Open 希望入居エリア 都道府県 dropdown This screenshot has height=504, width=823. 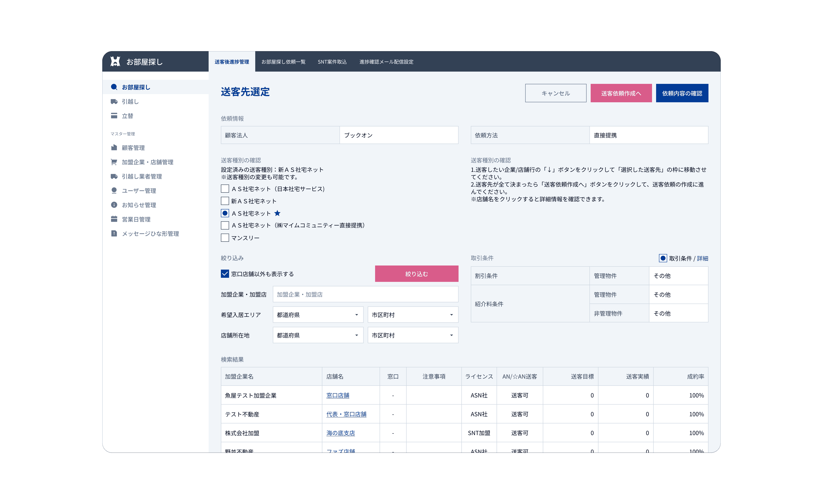point(318,315)
